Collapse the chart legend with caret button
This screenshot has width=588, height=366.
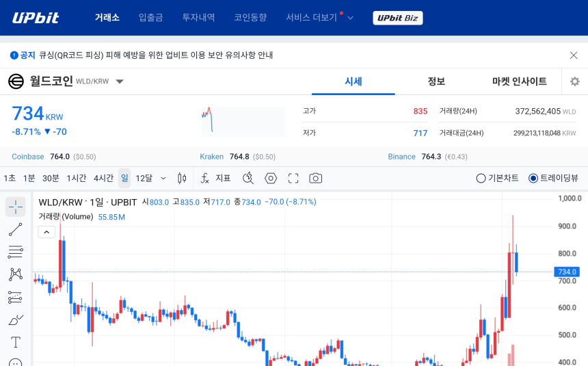(x=46, y=232)
